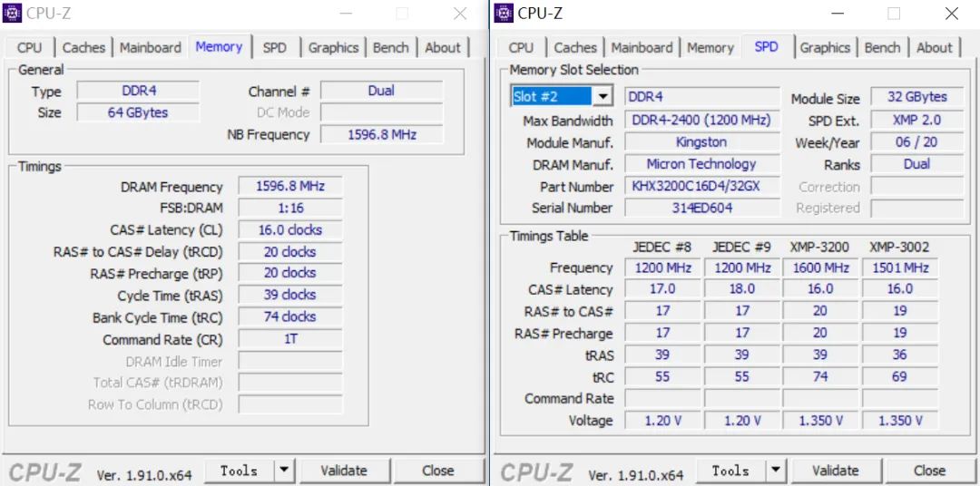The height and width of the screenshot is (486, 980).
Task: Click JEDEC #8 CAS# Latency cell 17.0
Action: click(x=662, y=289)
